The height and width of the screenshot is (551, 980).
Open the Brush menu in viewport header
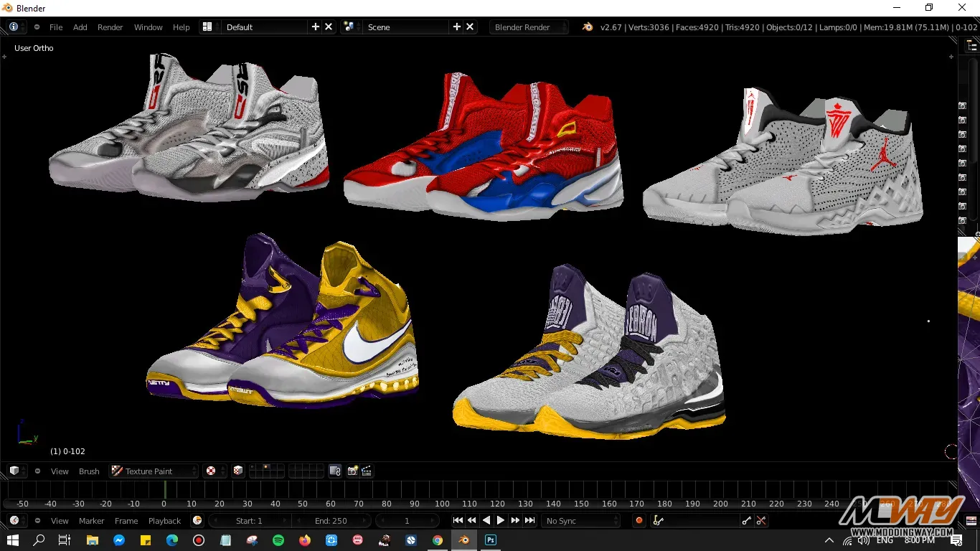click(x=89, y=471)
